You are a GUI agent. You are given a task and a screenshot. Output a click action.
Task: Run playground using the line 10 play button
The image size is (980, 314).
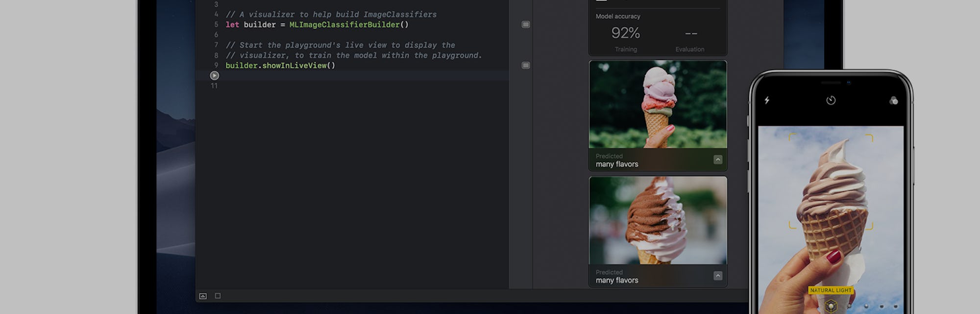coord(214,76)
